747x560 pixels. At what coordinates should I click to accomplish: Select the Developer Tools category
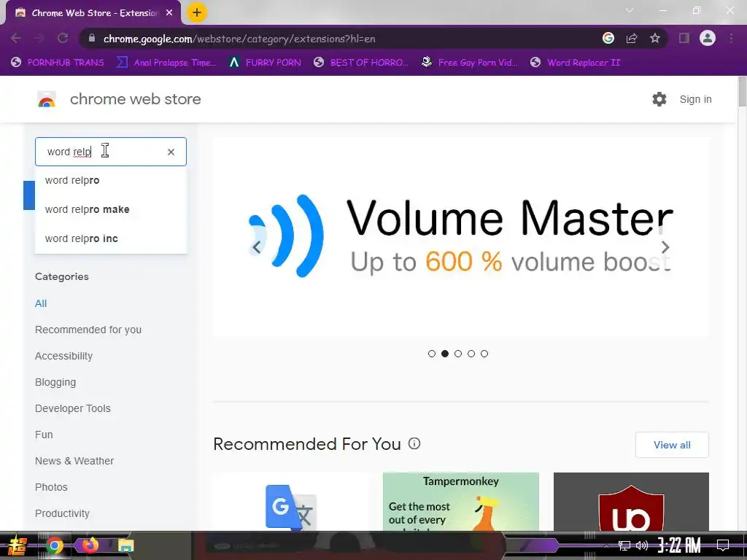point(72,408)
